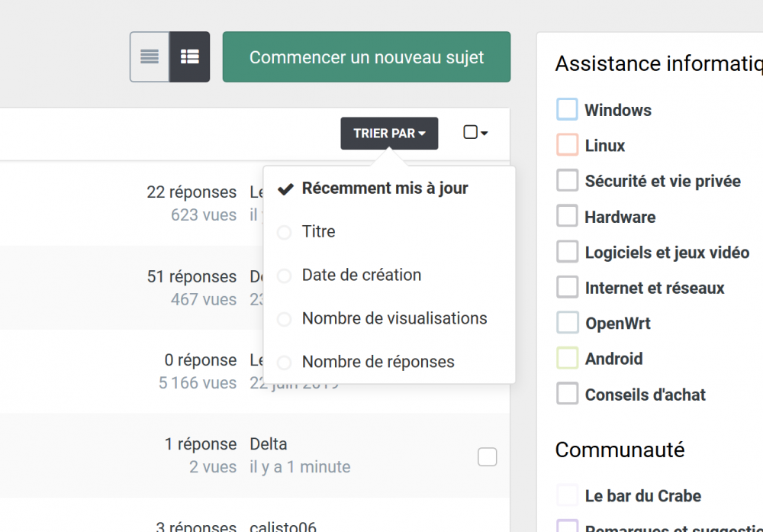The image size is (763, 532).
Task: Open the "Delta" topic
Action: (x=269, y=443)
